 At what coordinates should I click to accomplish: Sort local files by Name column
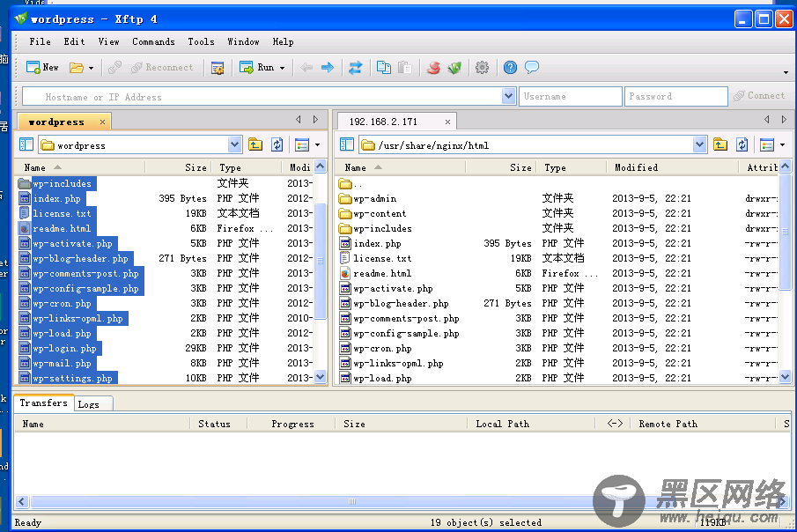point(81,167)
